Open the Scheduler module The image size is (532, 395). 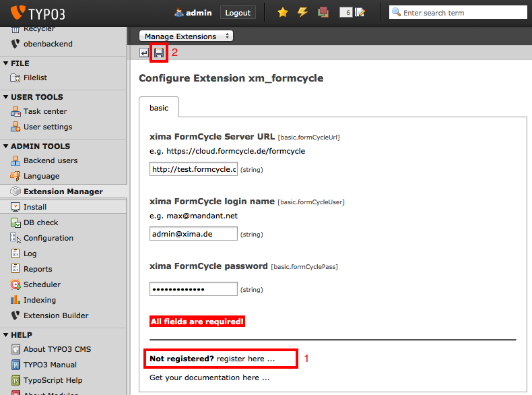[42, 284]
